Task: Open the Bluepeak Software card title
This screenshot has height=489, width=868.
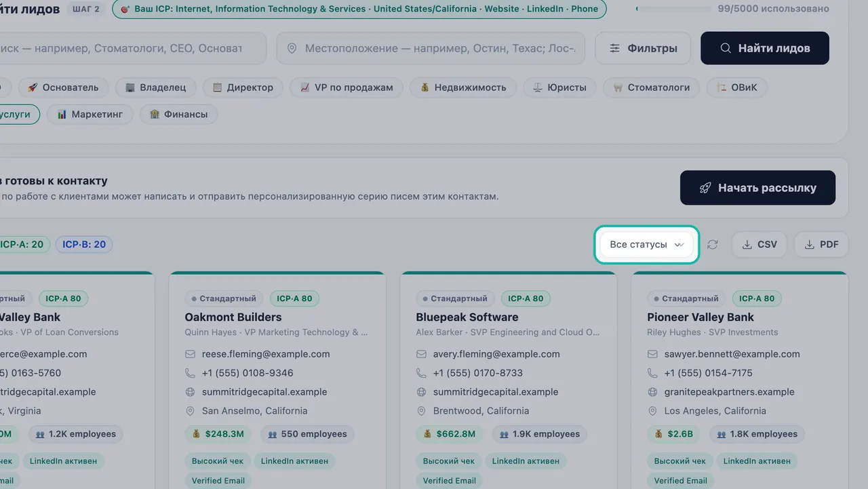Action: coord(467,317)
